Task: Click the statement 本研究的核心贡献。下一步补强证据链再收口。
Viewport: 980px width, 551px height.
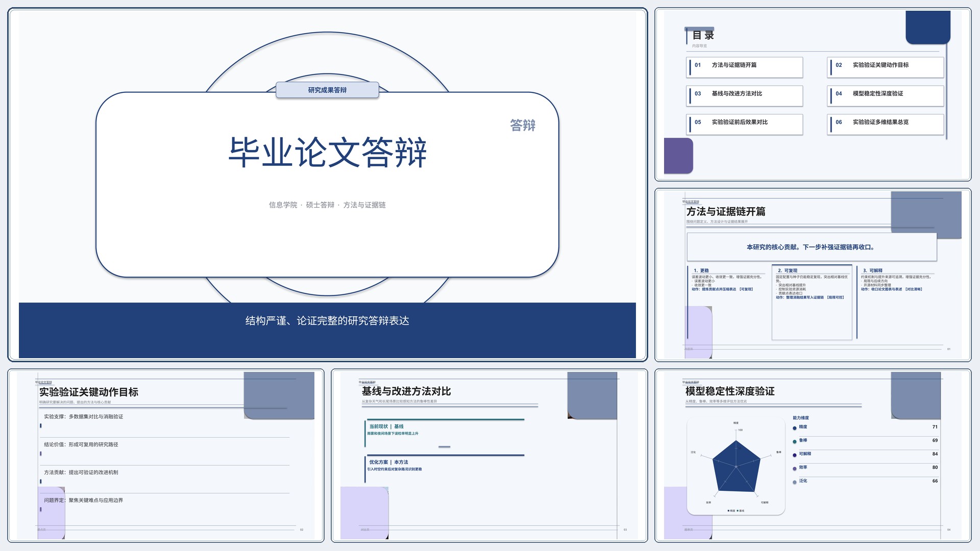Action: pos(812,247)
